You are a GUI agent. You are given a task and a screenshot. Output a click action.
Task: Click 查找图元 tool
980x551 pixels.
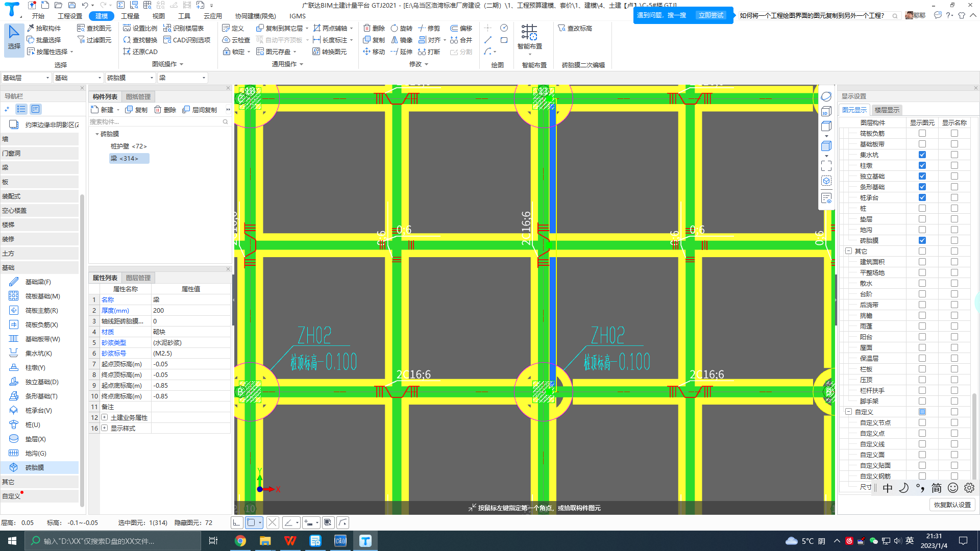click(x=94, y=28)
